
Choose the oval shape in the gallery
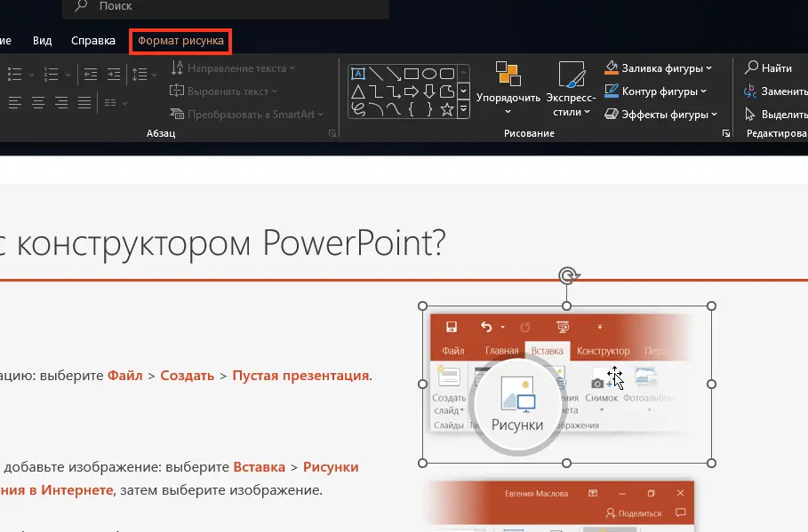point(429,74)
